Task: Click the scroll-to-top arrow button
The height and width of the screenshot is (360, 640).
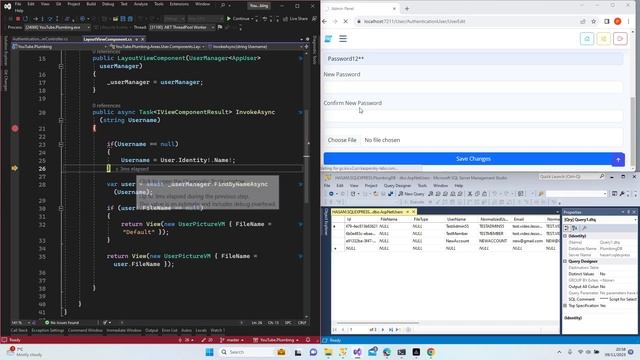Action: pyautogui.click(x=618, y=160)
